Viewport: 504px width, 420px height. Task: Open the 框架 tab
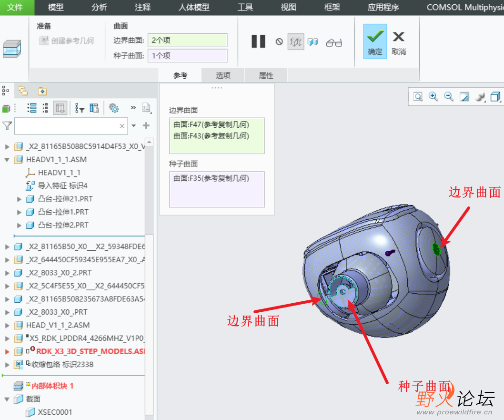tap(332, 7)
